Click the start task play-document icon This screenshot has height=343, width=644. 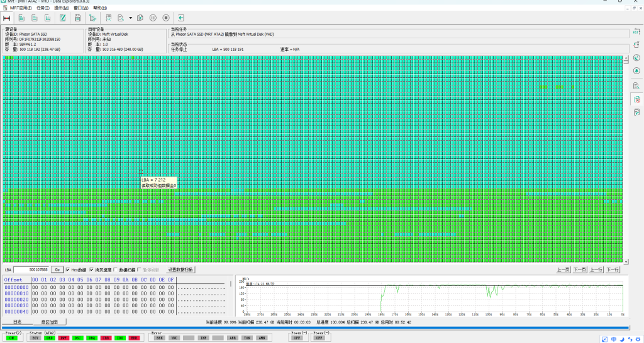point(140,18)
